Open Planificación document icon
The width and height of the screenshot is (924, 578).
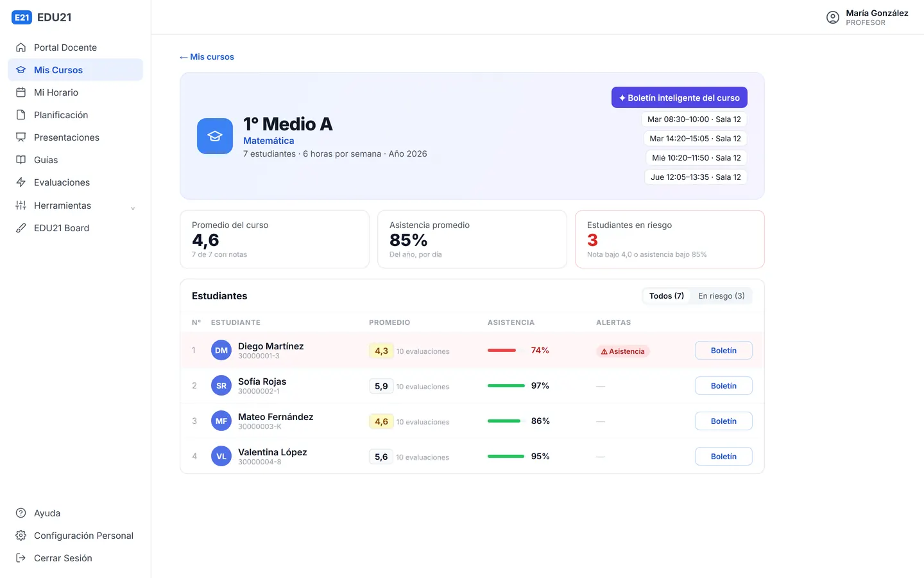pos(21,115)
